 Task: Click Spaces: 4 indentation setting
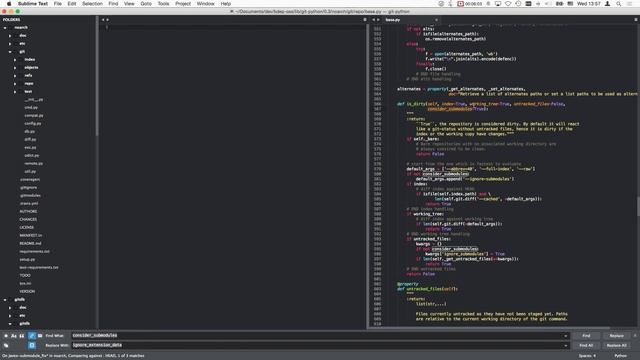(x=587, y=356)
